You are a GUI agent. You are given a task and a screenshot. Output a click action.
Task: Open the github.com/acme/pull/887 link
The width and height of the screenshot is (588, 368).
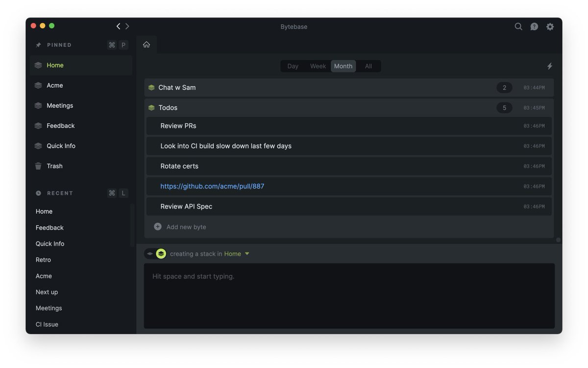[212, 186]
